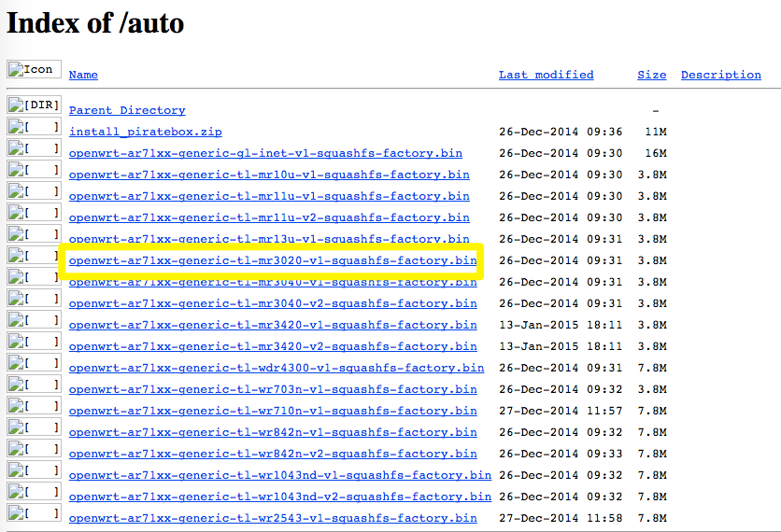Click file icon beside tl-wr710n-v1 row
781x532 pixels.
coord(34,404)
